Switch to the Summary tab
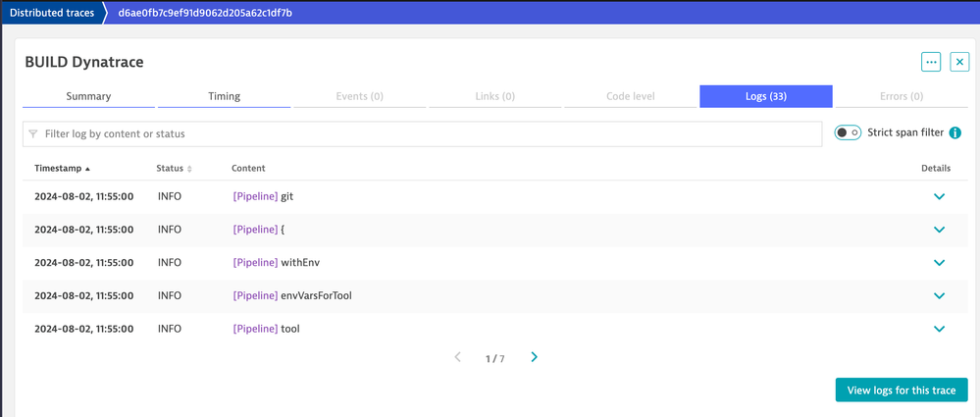The image size is (980, 417). click(x=88, y=96)
